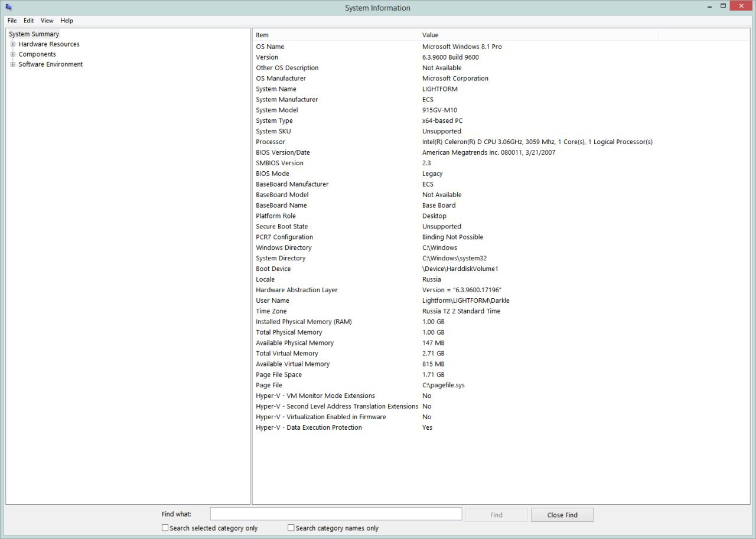Click the value 815 MB

[434, 365]
